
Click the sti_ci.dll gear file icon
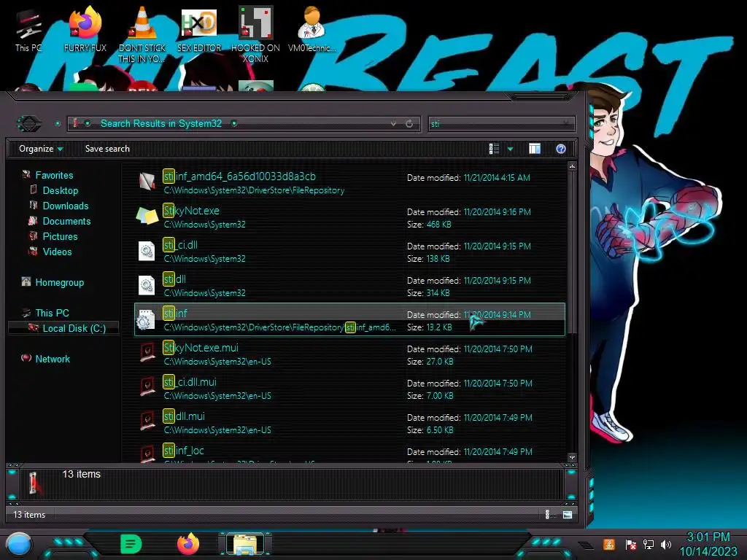[147, 251]
